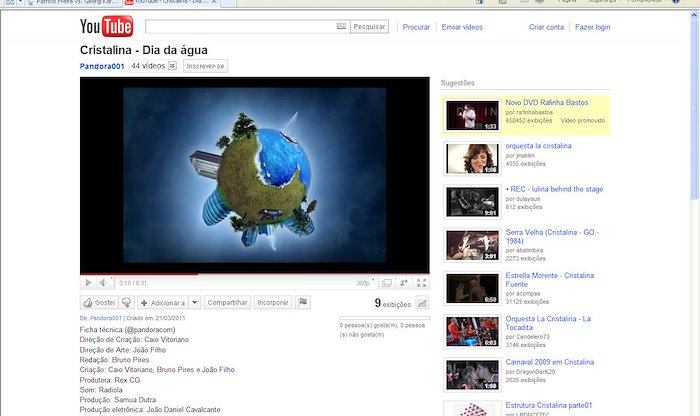Click the Compartilhar button
The height and width of the screenshot is (416, 700).
pyautogui.click(x=227, y=303)
